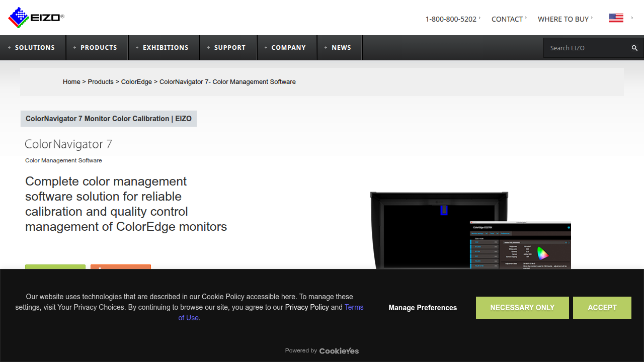
Task: Expand the country selector arrow
Action: pos(632,18)
